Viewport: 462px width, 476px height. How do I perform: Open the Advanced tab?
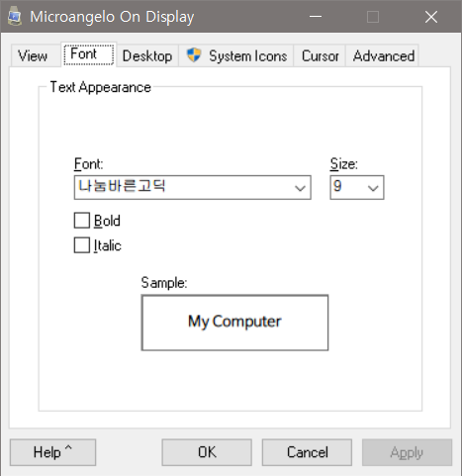tap(383, 55)
